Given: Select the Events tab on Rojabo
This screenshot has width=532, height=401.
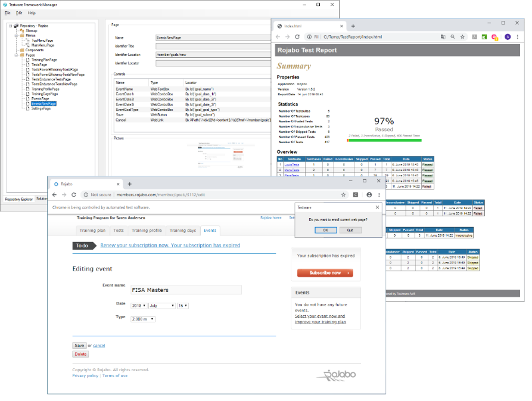Looking at the screenshot, I should pyautogui.click(x=210, y=231).
